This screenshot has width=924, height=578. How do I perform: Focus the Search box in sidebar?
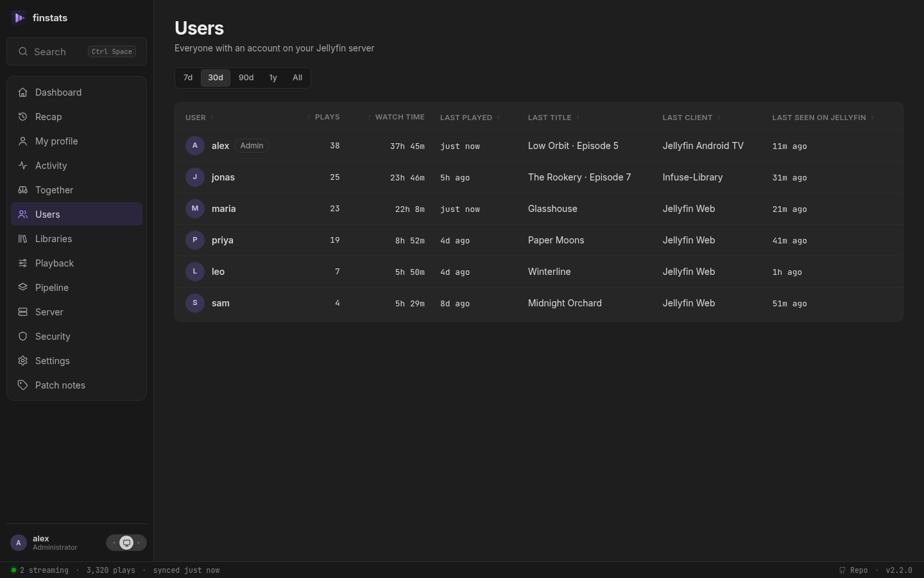(77, 51)
